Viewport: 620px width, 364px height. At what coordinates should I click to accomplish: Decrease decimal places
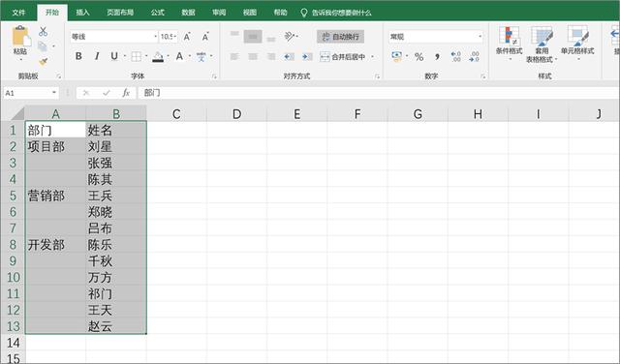pos(474,56)
